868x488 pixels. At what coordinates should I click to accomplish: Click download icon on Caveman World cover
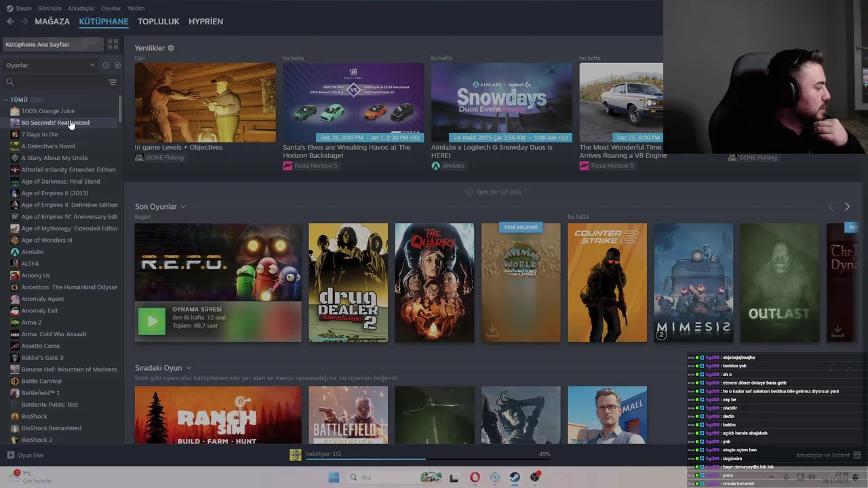492,331
